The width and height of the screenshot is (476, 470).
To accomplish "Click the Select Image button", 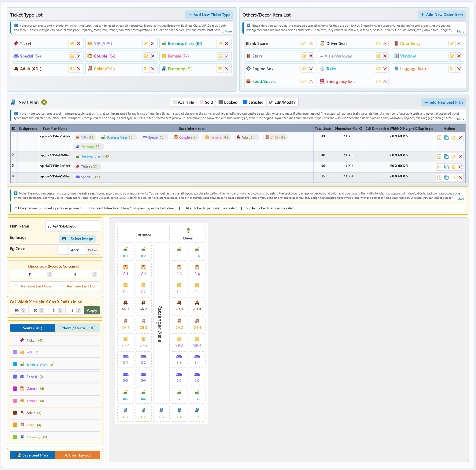I will coord(77,239).
